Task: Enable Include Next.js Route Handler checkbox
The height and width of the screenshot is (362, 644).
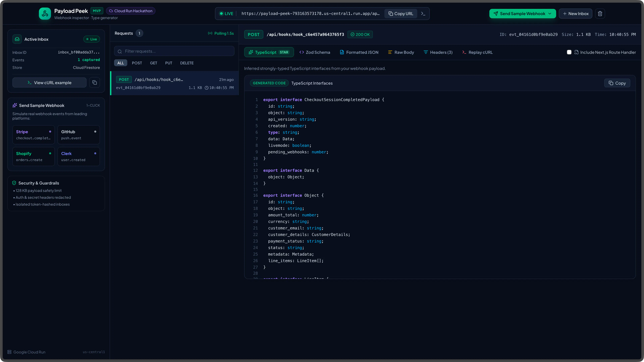Action: click(x=569, y=52)
